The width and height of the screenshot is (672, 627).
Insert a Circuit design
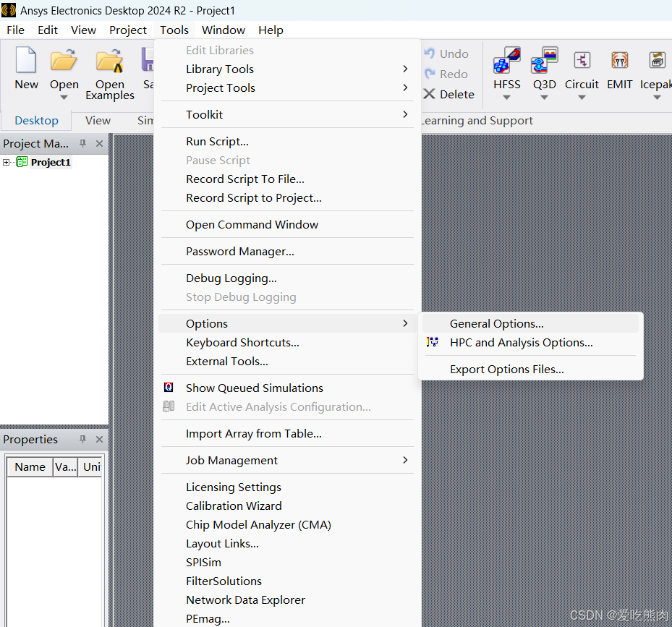click(582, 60)
